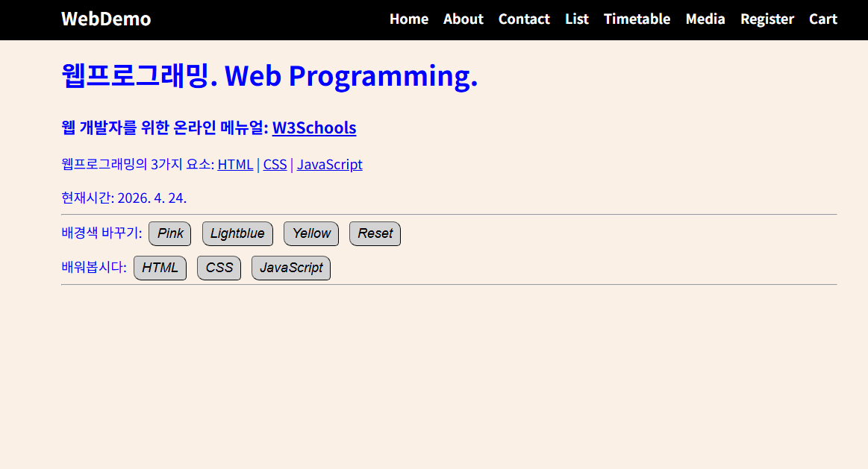Navigate to the Timetable page
The image size is (868, 469).
(x=637, y=19)
